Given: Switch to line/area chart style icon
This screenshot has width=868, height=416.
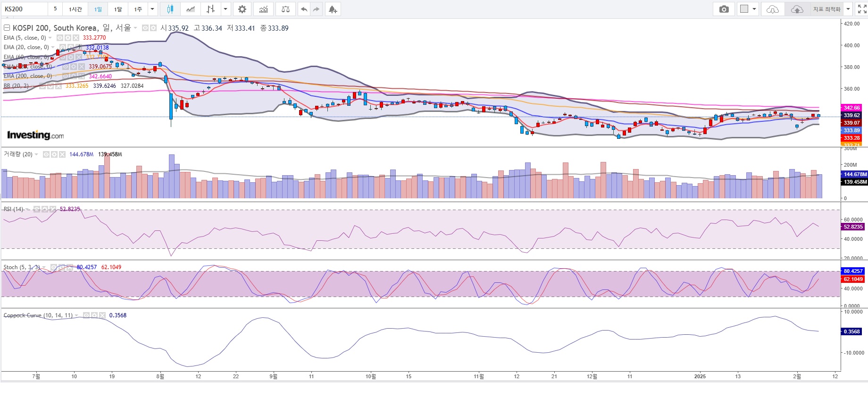Looking at the screenshot, I should coord(190,9).
